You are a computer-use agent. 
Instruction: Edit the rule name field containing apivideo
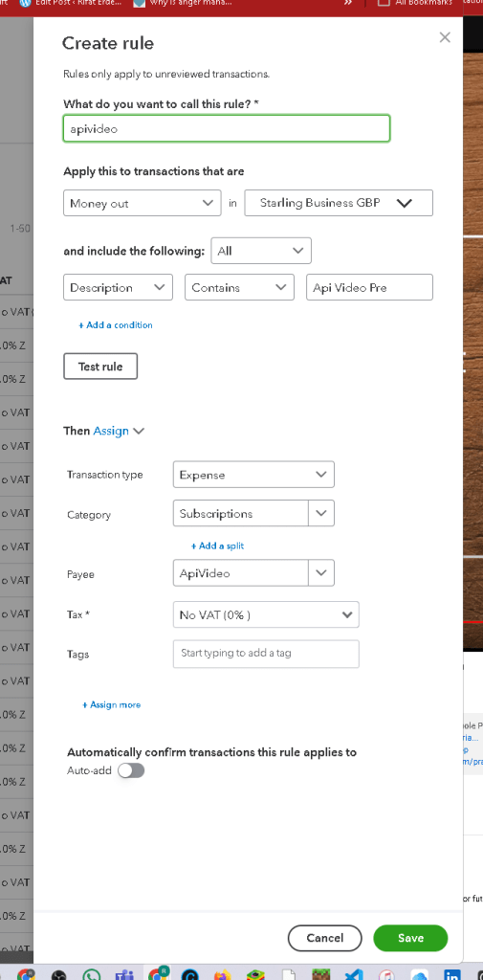click(x=227, y=129)
